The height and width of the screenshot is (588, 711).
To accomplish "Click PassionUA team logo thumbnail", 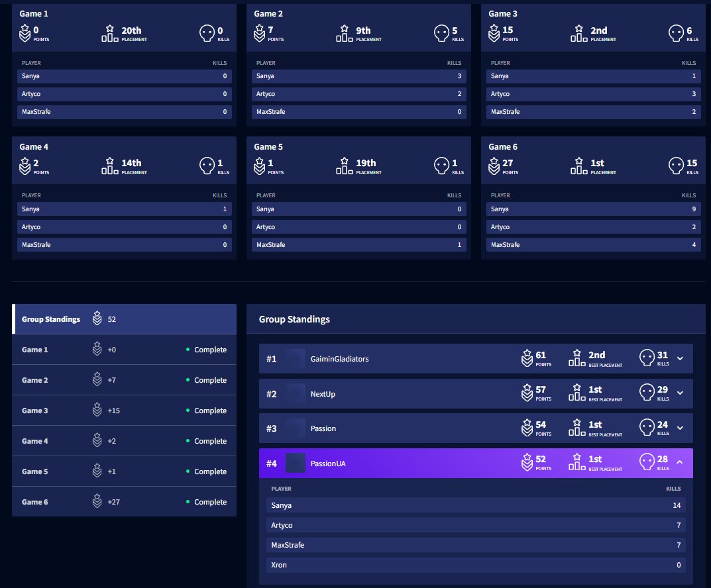I will pos(295,463).
